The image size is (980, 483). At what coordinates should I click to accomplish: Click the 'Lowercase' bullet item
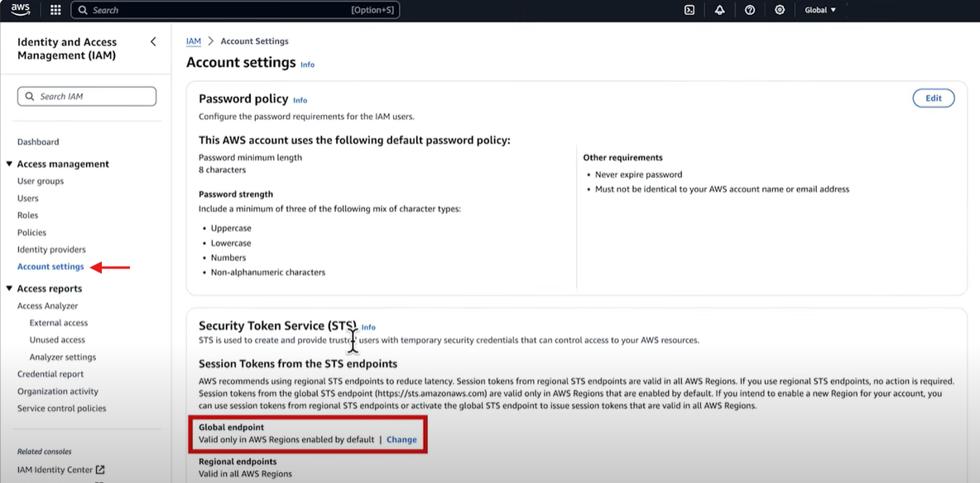coord(231,244)
